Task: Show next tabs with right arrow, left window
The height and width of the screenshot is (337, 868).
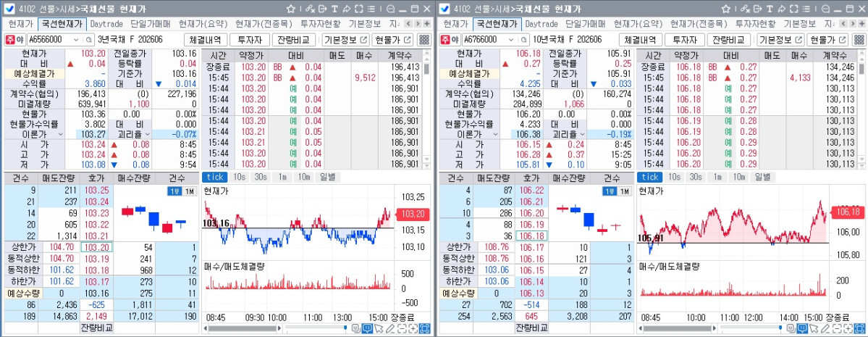Action: 418,24
